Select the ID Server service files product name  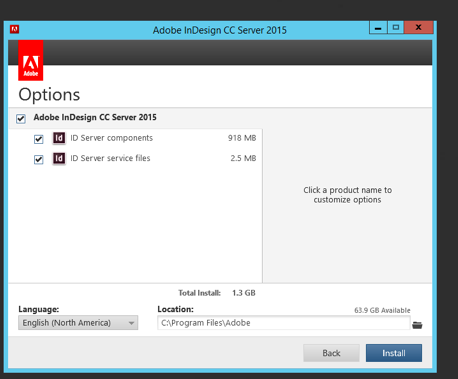point(110,158)
